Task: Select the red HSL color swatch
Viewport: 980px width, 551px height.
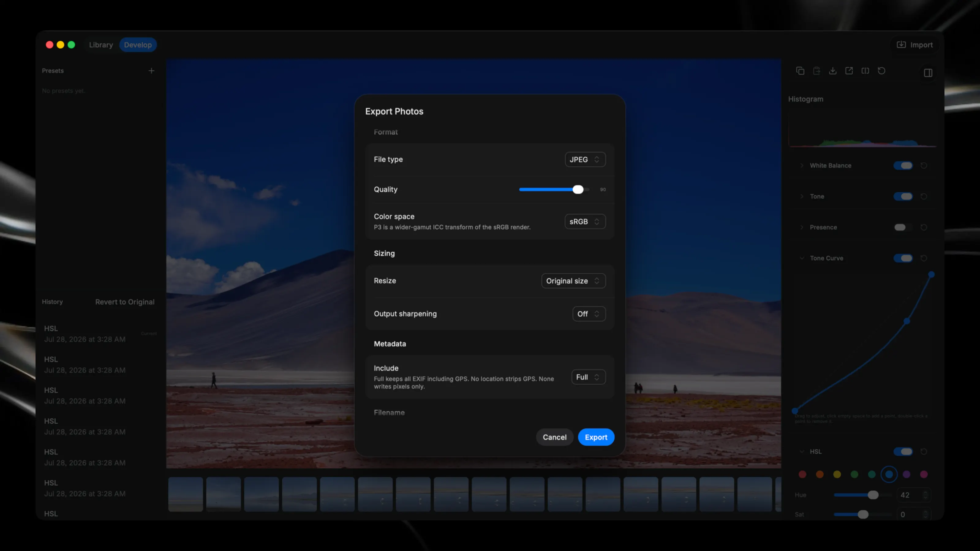Action: pos(802,474)
